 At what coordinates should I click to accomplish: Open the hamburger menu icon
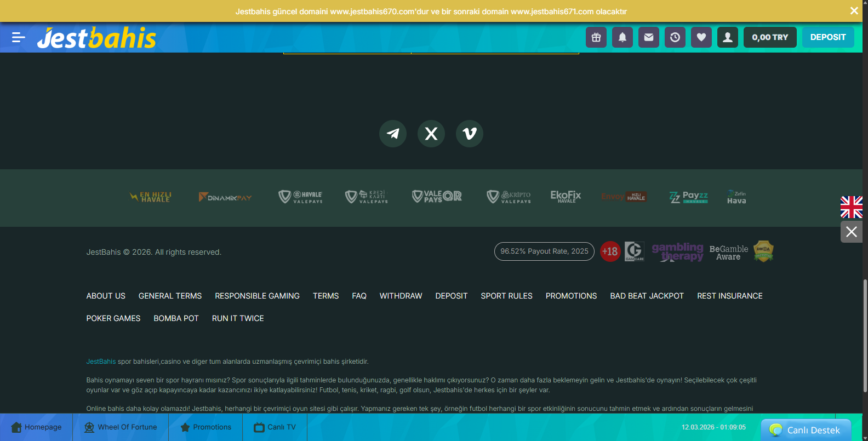[x=19, y=37]
